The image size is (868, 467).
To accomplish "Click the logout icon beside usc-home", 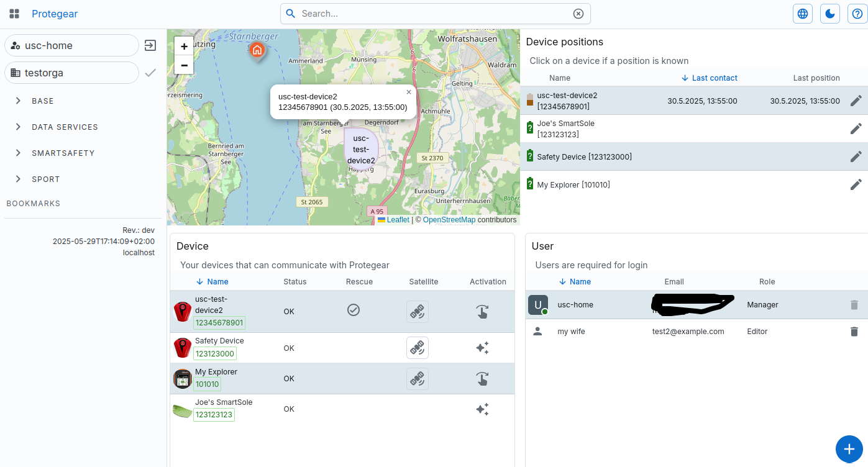I will (x=150, y=45).
